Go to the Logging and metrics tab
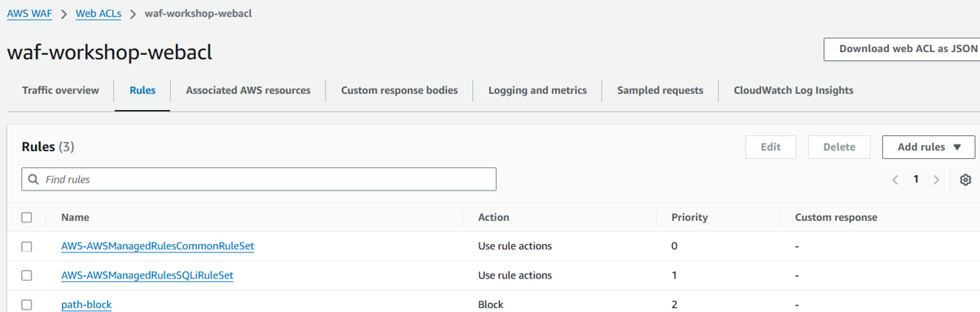980x312 pixels. point(537,90)
